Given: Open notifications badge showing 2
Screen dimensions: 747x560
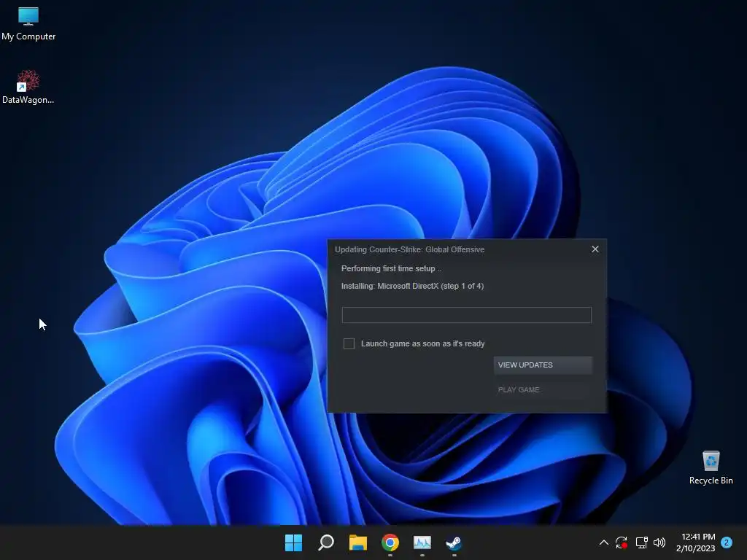Looking at the screenshot, I should click(727, 542).
